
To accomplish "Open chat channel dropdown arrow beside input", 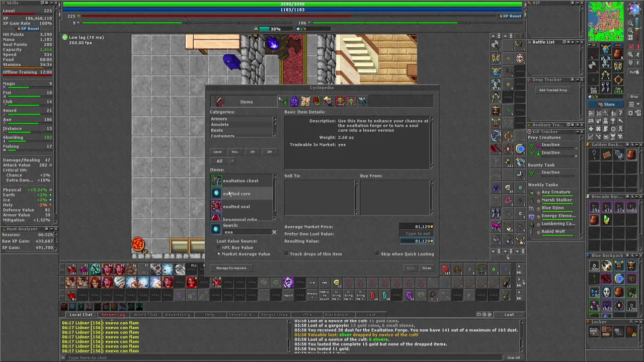I will [63, 357].
